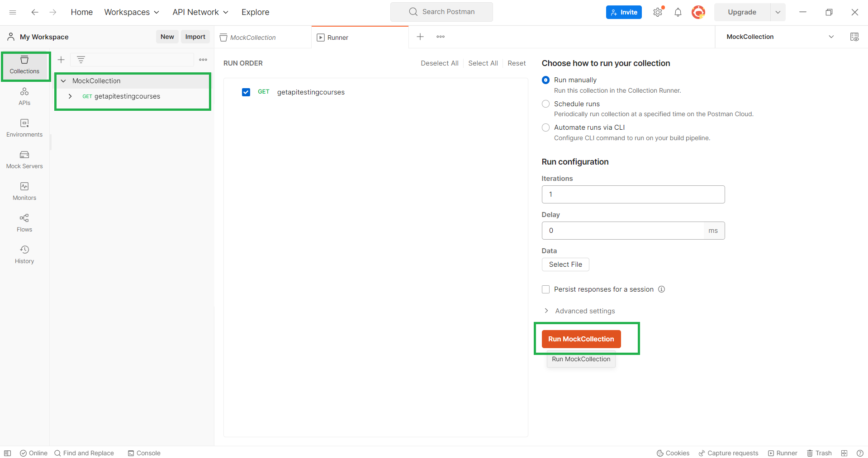Click the New button
The width and height of the screenshot is (868, 458).
167,37
